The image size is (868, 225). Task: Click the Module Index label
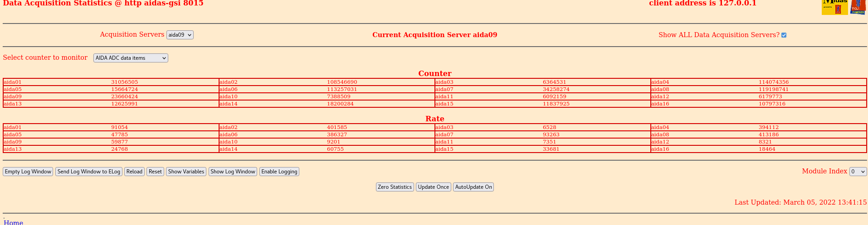click(824, 171)
